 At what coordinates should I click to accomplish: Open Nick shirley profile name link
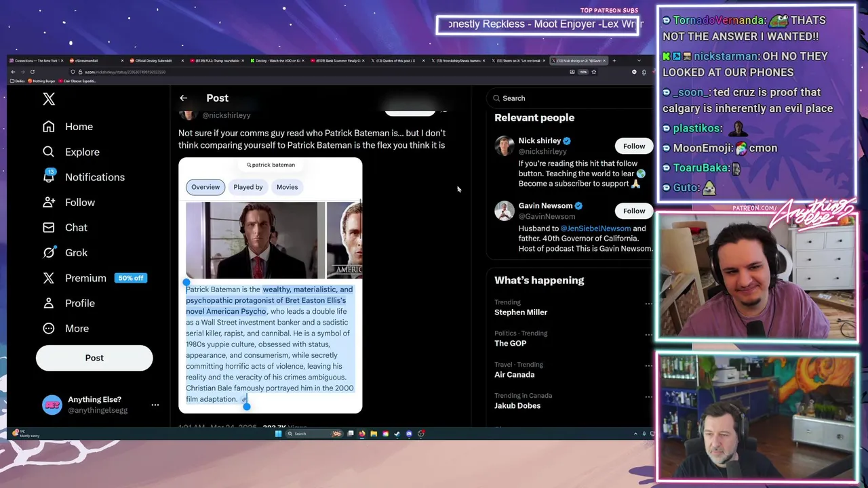(x=540, y=141)
